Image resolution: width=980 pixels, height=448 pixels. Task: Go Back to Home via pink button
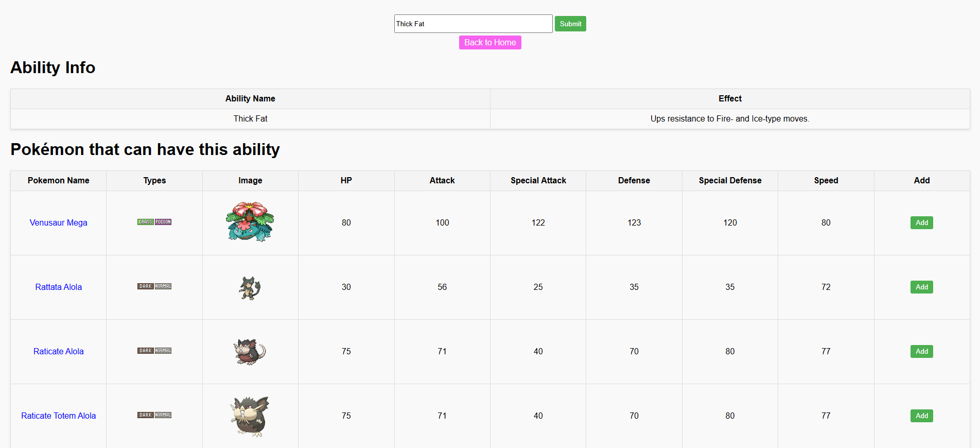(490, 42)
